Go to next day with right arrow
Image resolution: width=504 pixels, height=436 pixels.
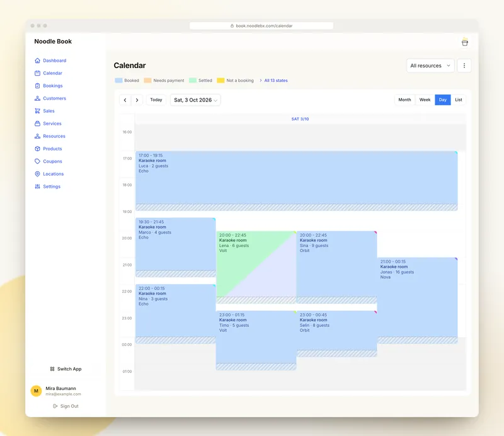[137, 100]
